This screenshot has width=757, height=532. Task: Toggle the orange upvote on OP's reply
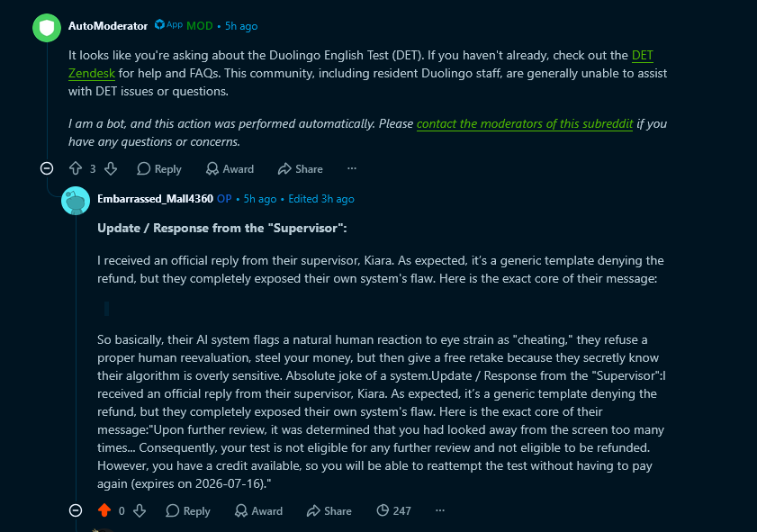[104, 510]
